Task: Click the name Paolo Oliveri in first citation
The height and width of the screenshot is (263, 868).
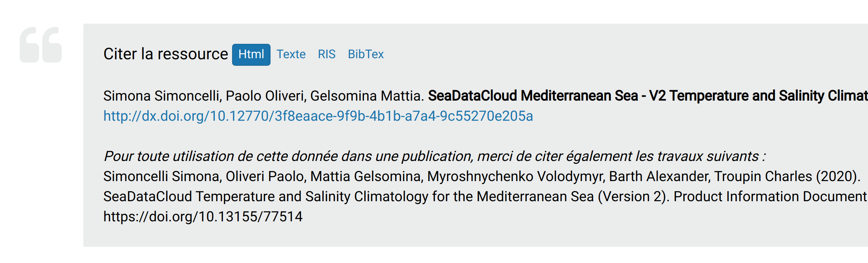Action: (265, 96)
